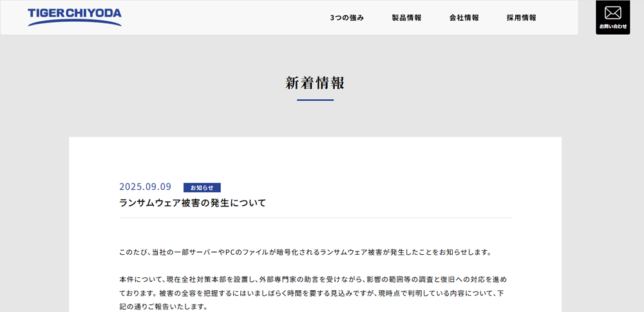The image size is (644, 312).
Task: Open the 会社情報 navigation item
Action: (x=464, y=18)
